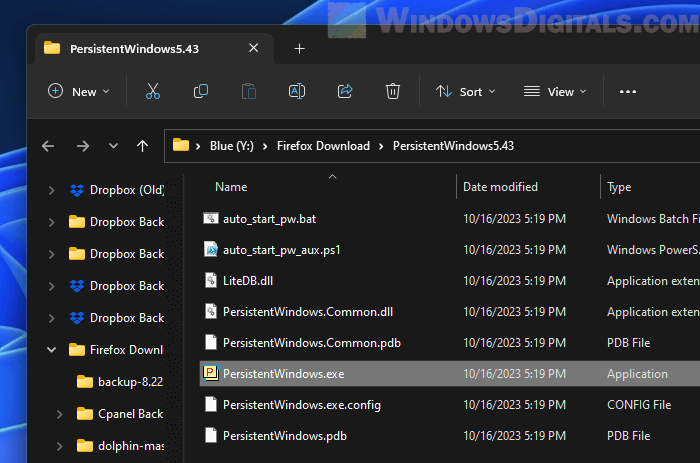Click the backup-8.22 folder icon
700x463 pixels.
(x=85, y=382)
